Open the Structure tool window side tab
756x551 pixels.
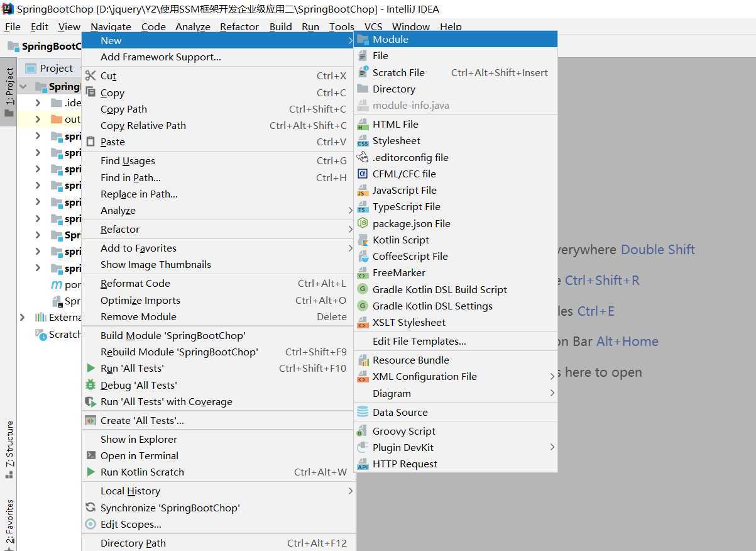(9, 449)
